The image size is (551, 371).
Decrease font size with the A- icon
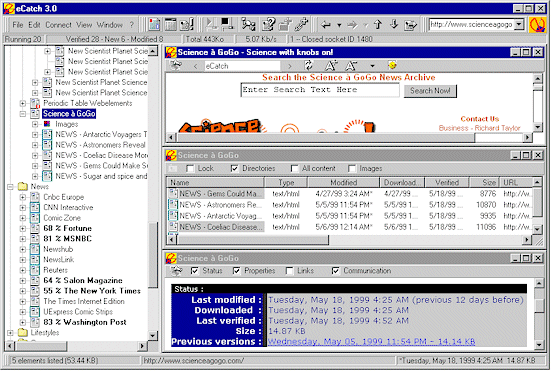(x=351, y=65)
